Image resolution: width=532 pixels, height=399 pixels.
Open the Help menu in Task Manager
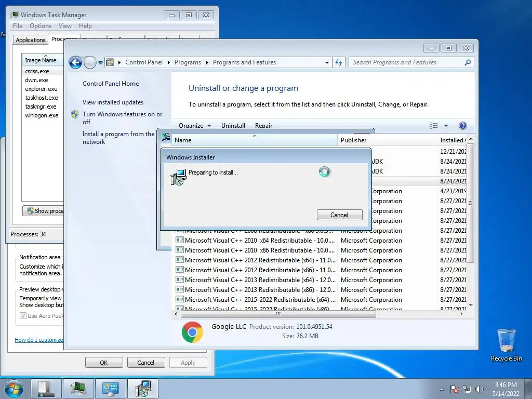(x=85, y=26)
